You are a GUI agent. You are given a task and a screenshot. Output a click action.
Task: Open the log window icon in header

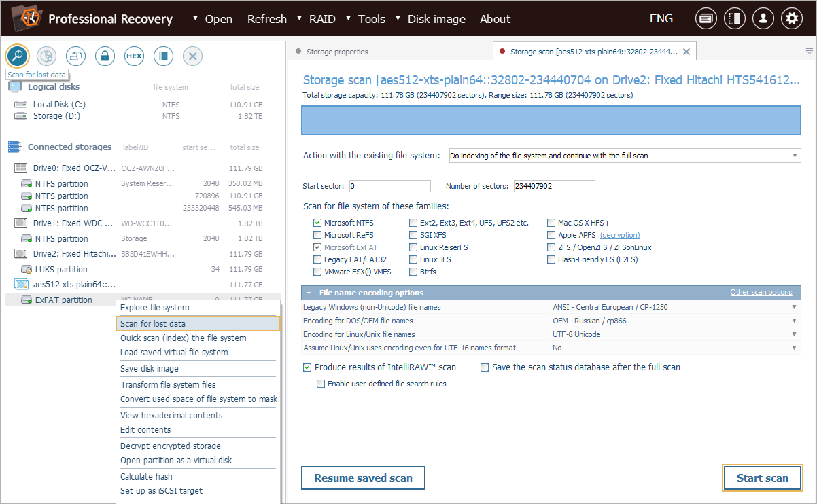click(706, 19)
